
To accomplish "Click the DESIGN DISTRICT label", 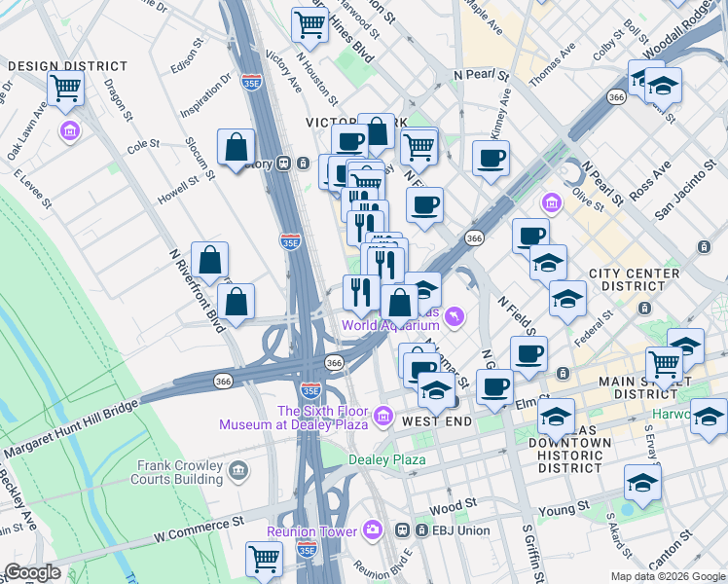I will pyautogui.click(x=68, y=66).
